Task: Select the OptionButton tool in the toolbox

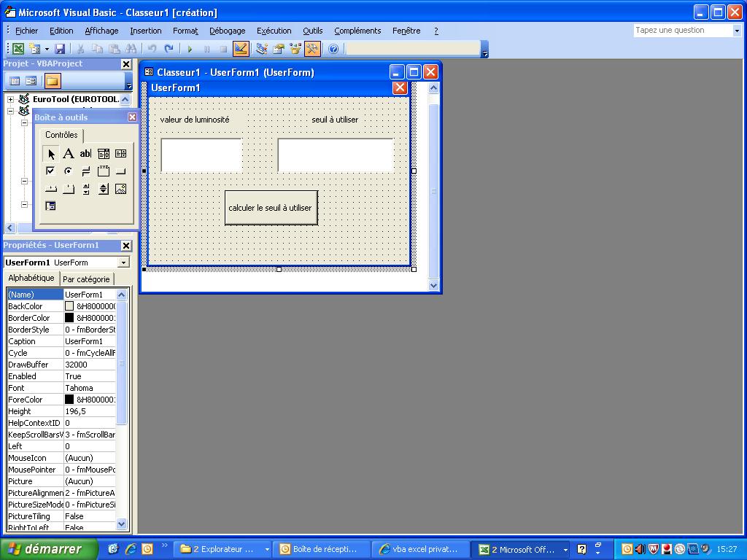Action: pos(69,171)
